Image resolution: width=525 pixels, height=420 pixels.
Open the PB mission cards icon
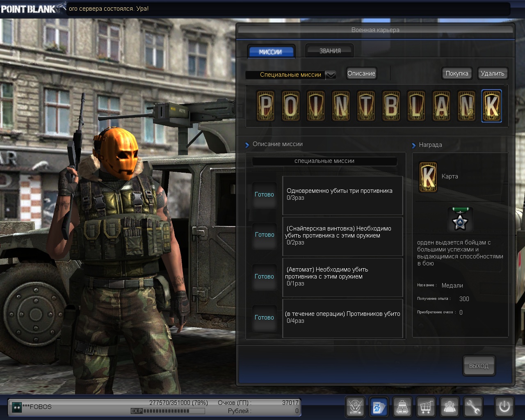click(379, 407)
